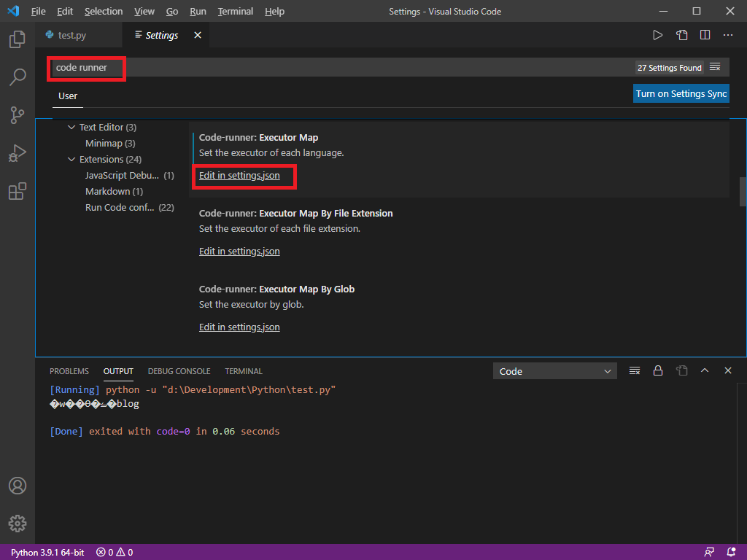The width and height of the screenshot is (747, 560).
Task: Click the [Done] exited with code=0 line
Action: 165,432
